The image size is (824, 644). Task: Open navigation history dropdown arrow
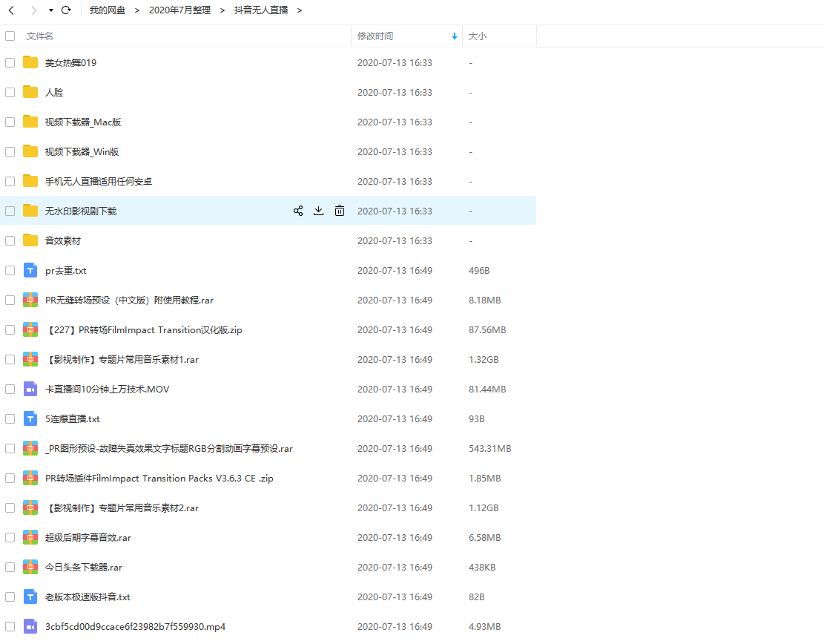coord(51,10)
